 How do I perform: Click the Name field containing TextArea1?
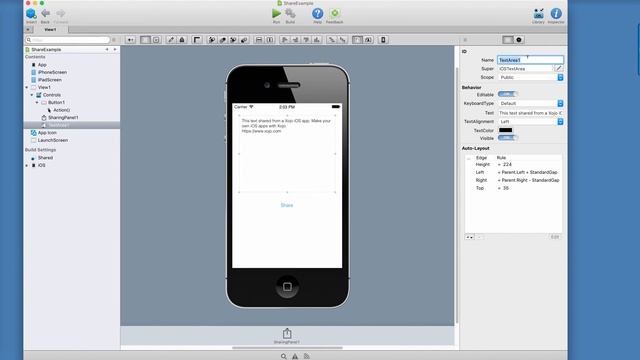(x=530, y=60)
